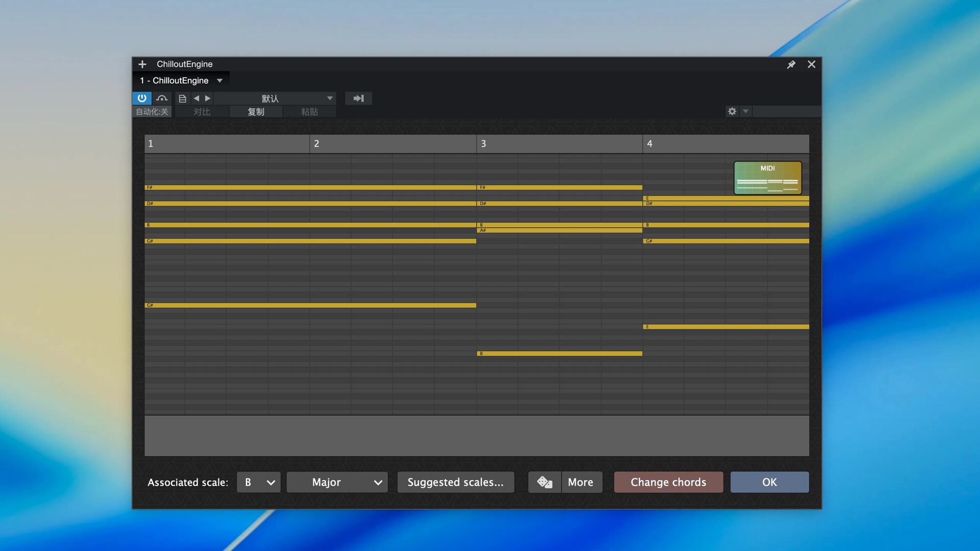Image resolution: width=980 pixels, height=551 pixels.
Task: Pin the ChilloutEngine plugin window
Action: (791, 64)
